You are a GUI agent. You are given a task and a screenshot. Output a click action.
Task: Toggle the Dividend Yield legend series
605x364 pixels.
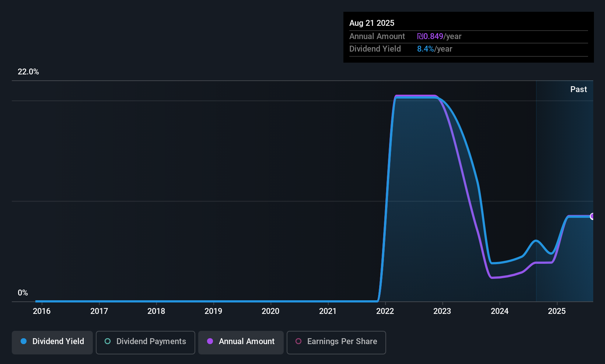click(x=52, y=342)
